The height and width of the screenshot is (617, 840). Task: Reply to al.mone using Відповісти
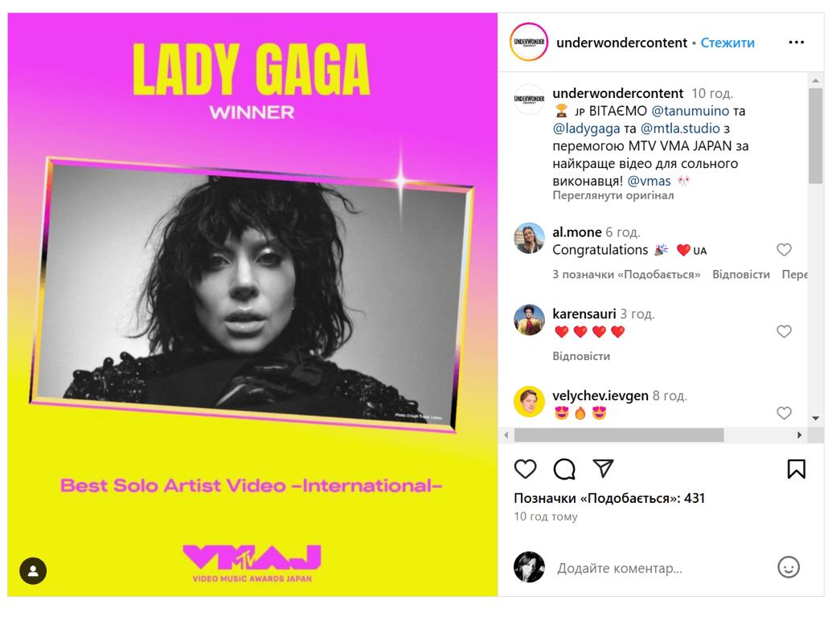pyautogui.click(x=741, y=274)
